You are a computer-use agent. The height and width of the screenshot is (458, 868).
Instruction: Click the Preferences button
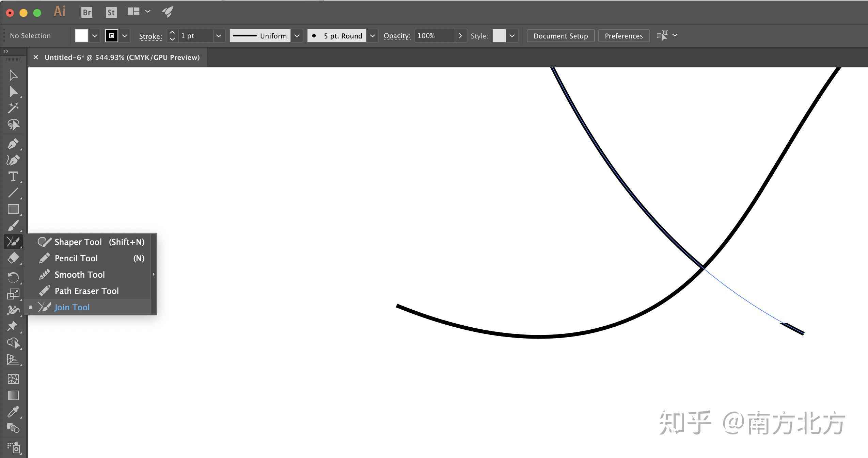click(x=624, y=36)
